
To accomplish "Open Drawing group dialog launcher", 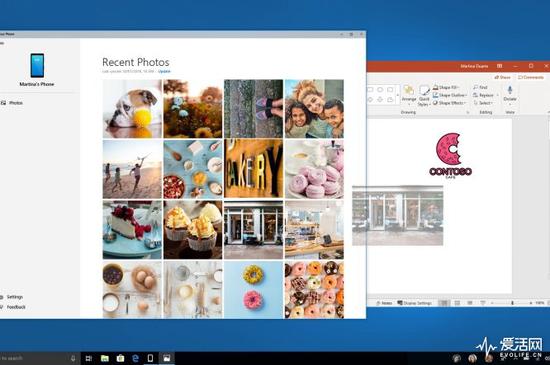I will (467, 112).
